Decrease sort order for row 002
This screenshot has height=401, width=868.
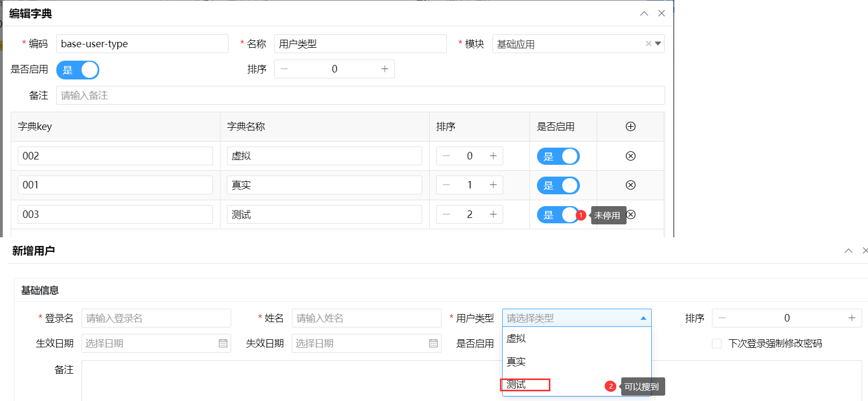[x=446, y=156]
